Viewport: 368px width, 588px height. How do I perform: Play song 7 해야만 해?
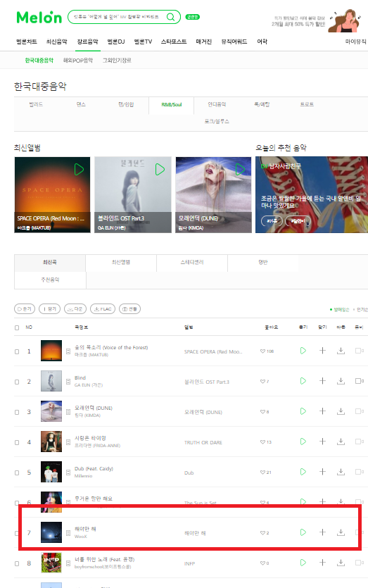pyautogui.click(x=303, y=532)
